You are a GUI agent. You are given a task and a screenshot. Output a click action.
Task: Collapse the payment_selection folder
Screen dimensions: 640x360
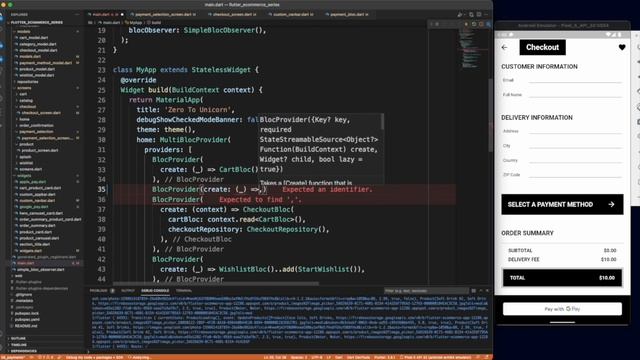(x=36, y=131)
